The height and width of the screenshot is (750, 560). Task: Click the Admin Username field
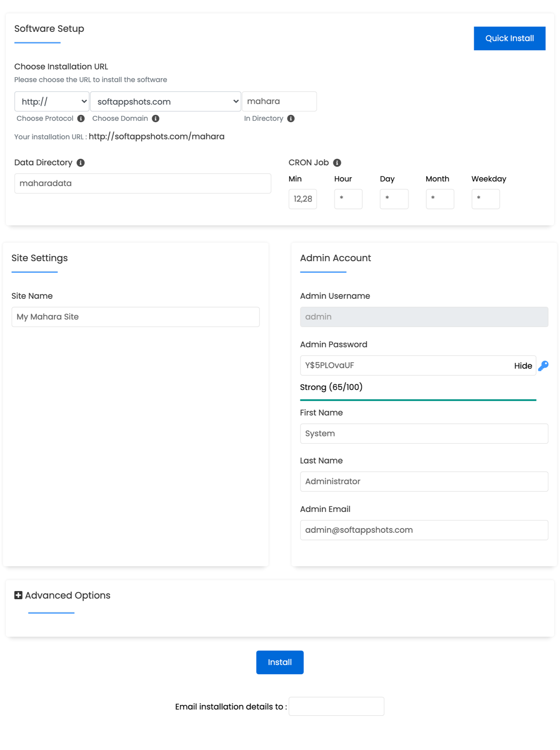pyautogui.click(x=424, y=317)
